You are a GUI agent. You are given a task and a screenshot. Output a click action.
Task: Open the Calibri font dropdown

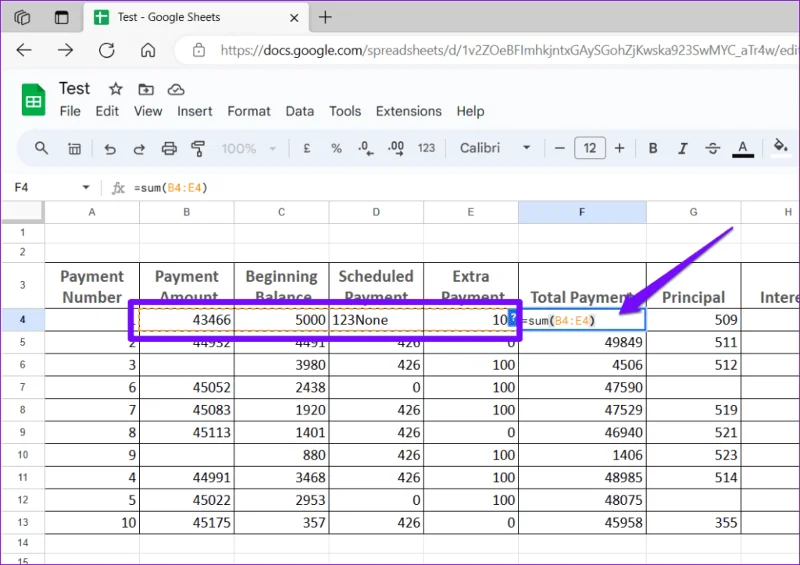(495, 148)
